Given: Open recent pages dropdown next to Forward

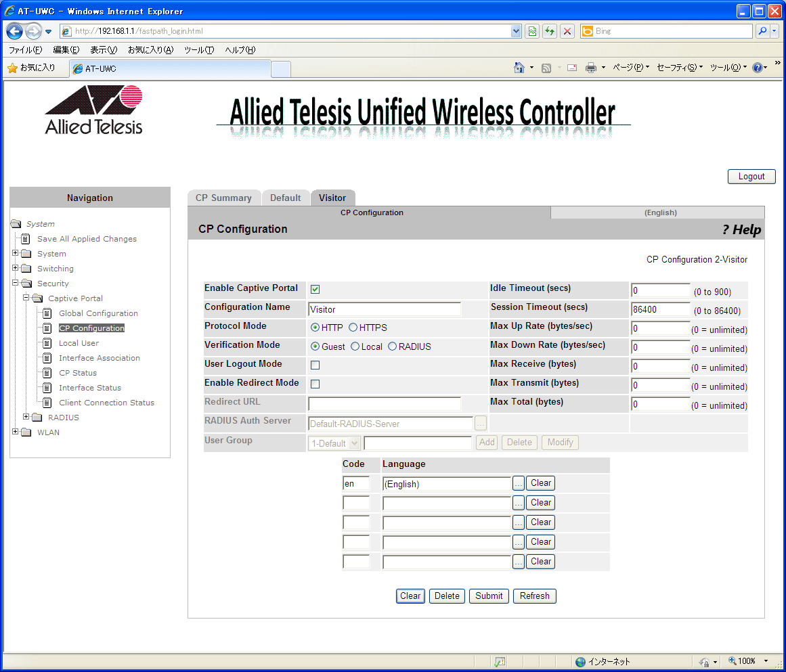Looking at the screenshot, I should (x=48, y=32).
